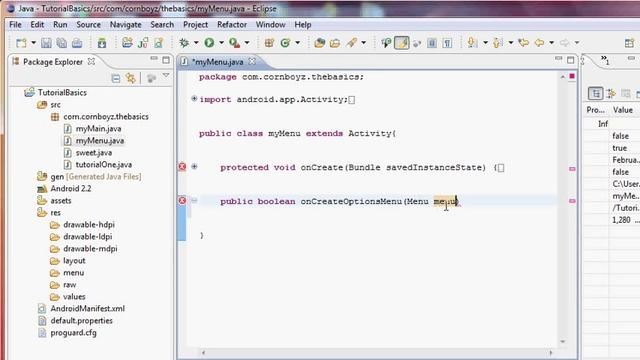Open the New Java Class dropdown arrow
The width and height of the screenshot is (640, 360).
pyautogui.click(x=298, y=42)
